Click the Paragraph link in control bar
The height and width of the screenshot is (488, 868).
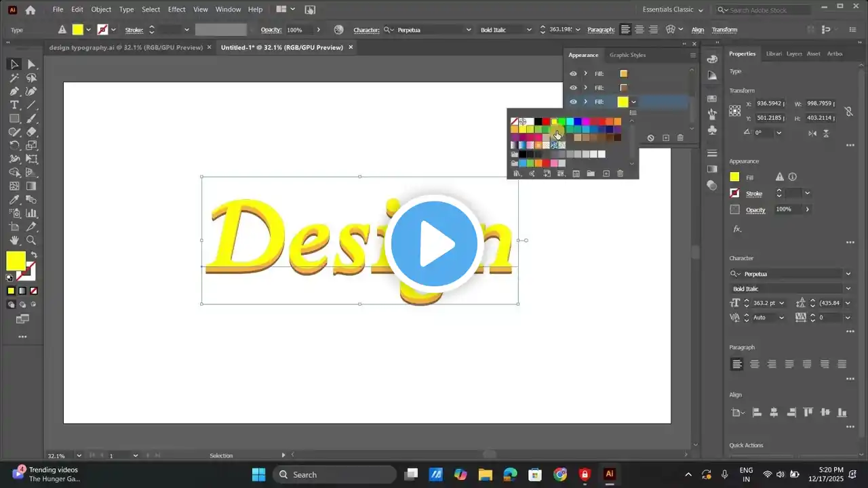(601, 30)
